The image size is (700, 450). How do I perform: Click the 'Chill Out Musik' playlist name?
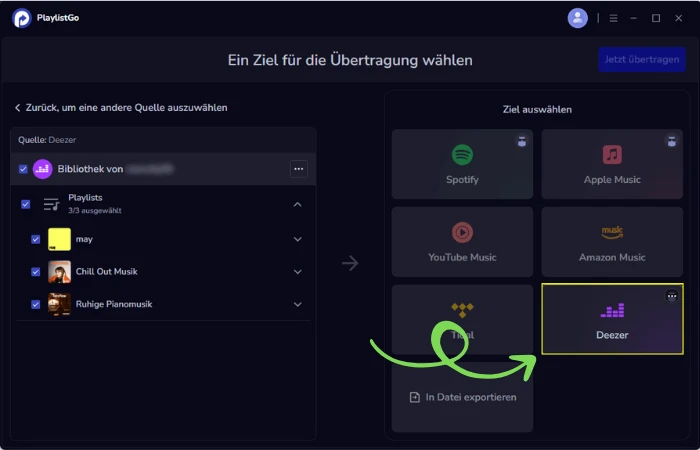[107, 272]
